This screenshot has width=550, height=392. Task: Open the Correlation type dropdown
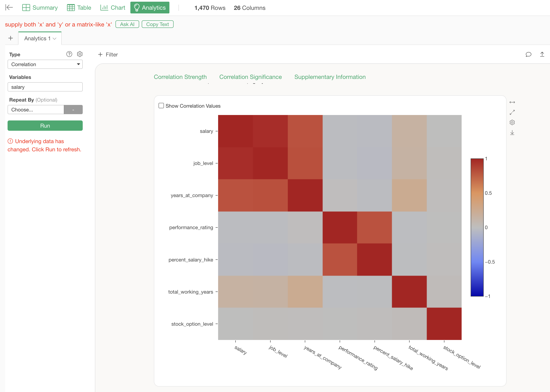tap(45, 64)
